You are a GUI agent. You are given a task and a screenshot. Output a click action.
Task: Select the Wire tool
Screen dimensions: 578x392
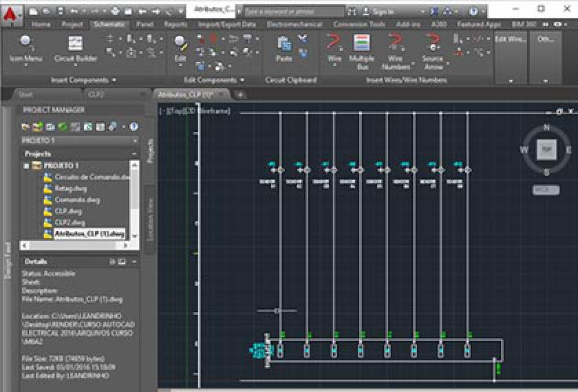point(334,48)
